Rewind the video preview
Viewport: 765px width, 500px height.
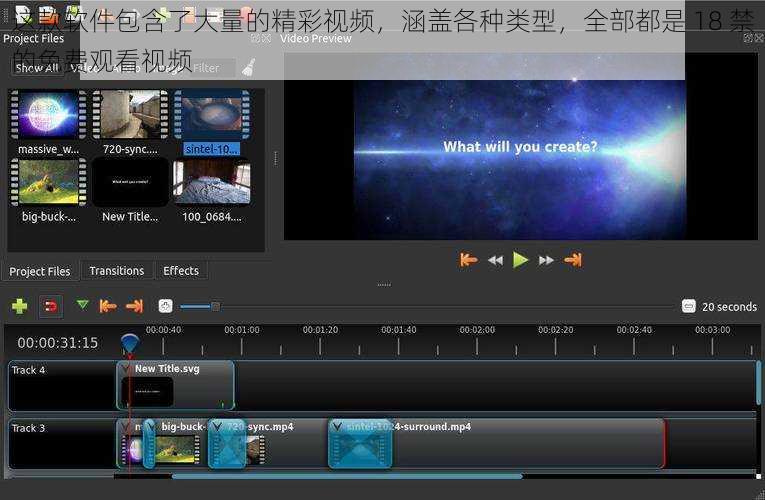495,260
